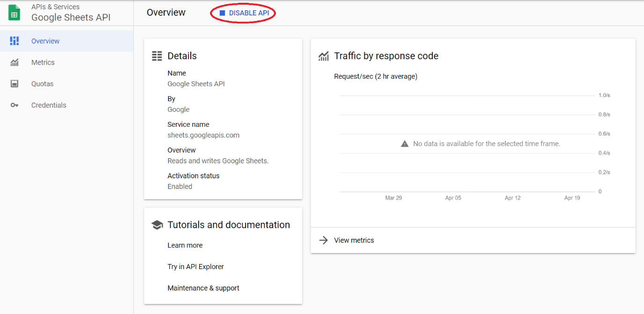Click the Details card heading
644x314 pixels.
(x=182, y=56)
